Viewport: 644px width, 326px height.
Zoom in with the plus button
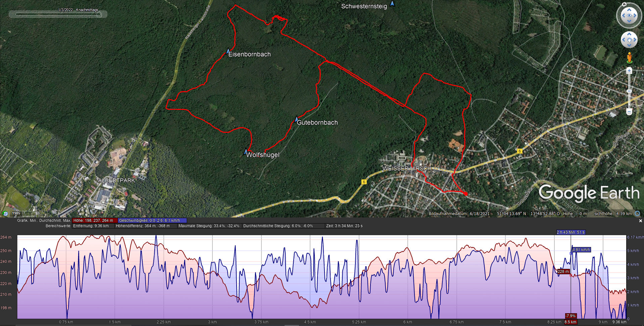tap(629, 71)
